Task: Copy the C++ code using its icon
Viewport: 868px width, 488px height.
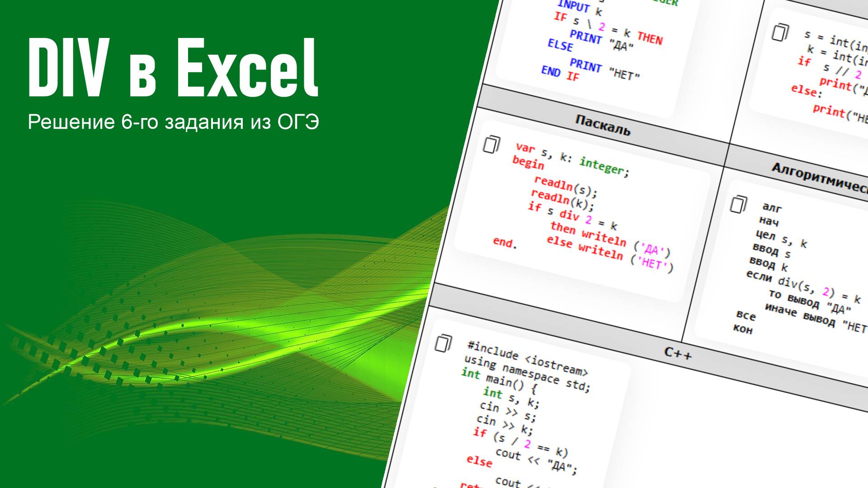Action: (x=443, y=343)
